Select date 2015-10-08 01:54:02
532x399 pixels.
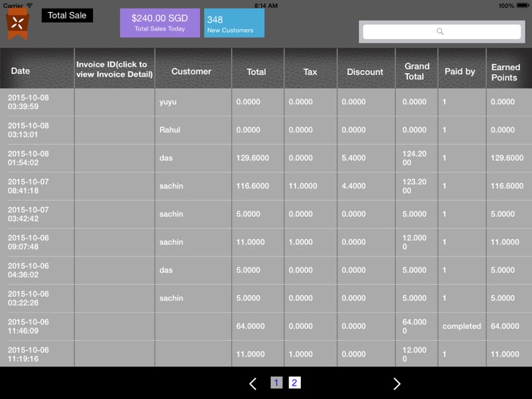[x=28, y=158]
